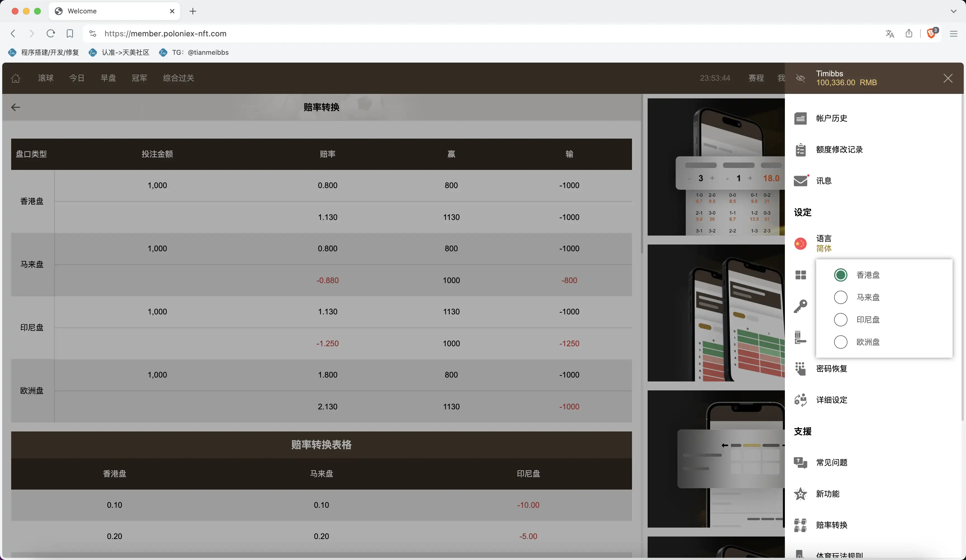Open 常见问题 support entry

pos(832,463)
